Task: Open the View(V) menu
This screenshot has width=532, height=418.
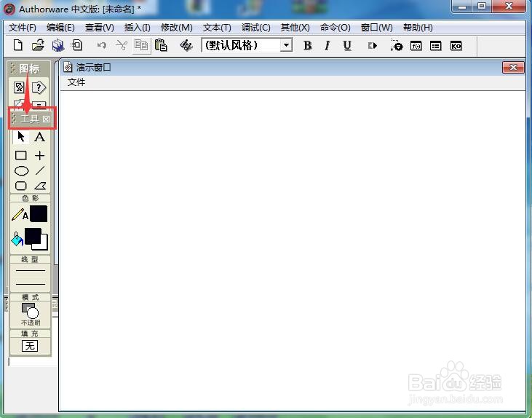Action: pyautogui.click(x=100, y=28)
